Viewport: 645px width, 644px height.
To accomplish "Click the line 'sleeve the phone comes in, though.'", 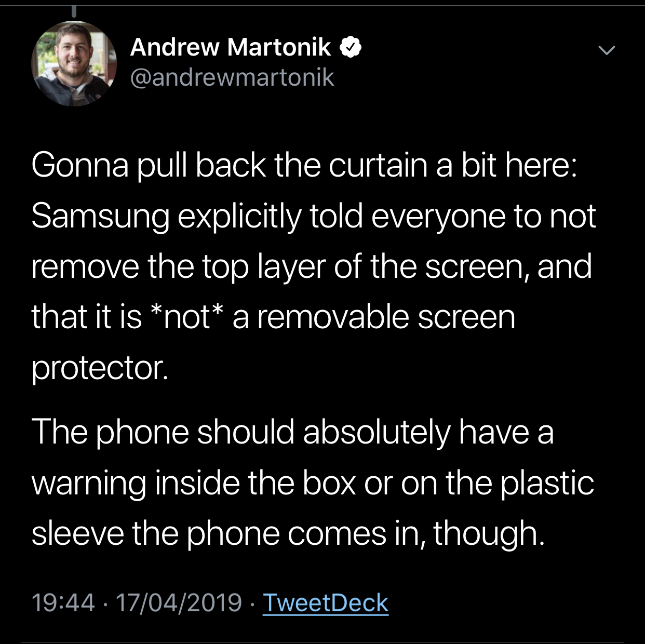I will click(288, 534).
